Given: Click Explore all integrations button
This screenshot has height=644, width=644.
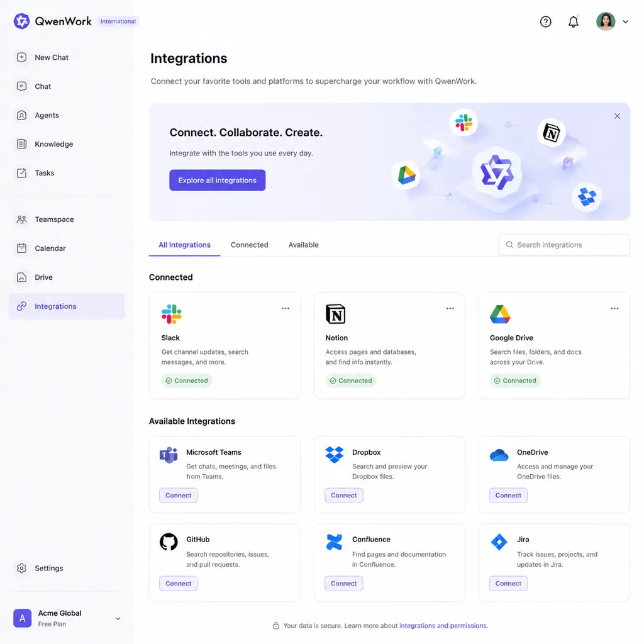Looking at the screenshot, I should (x=217, y=180).
